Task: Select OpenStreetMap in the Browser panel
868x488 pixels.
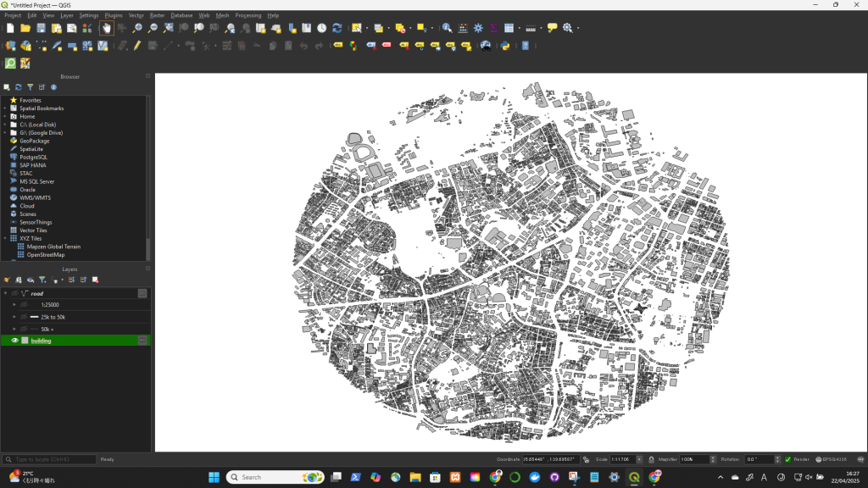Action: [45, 254]
